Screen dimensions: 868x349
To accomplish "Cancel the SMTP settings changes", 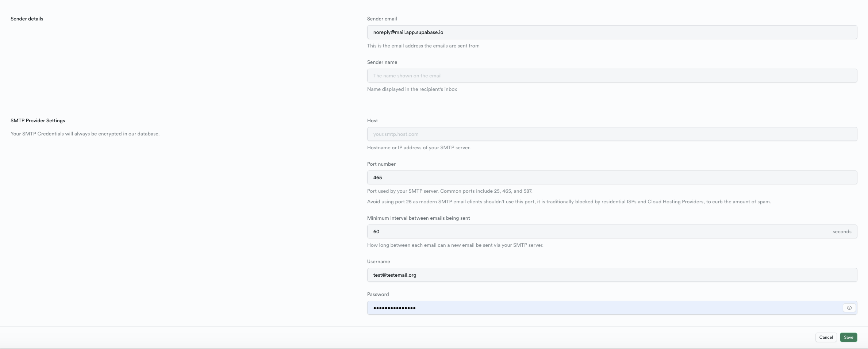I will pos(826,337).
